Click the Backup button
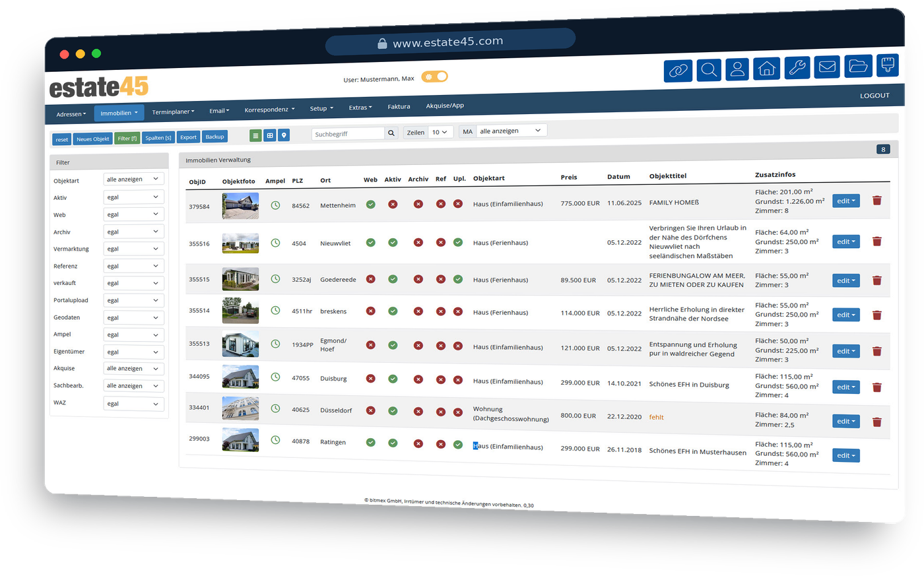This screenshot has height=576, width=924. [214, 137]
